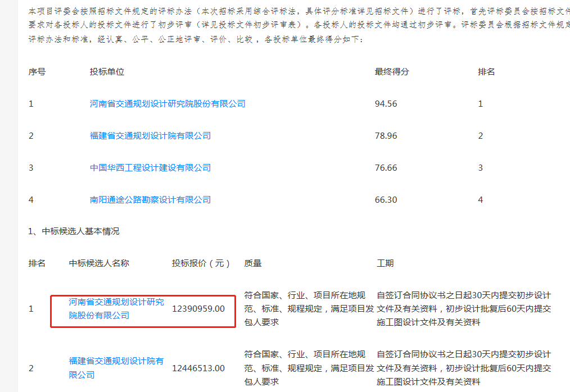Open 南阳通途公路勘察设计有限公司 link

click(150, 200)
